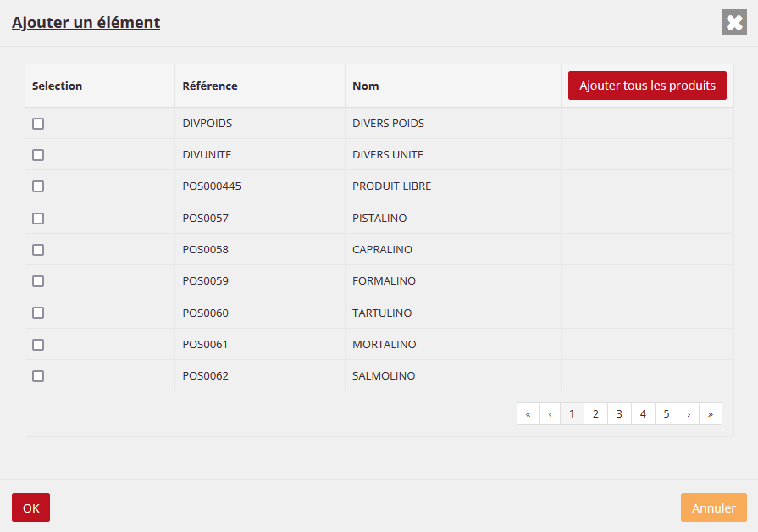Check the DIVERS POIDS product checkbox
This screenshot has width=758, height=532.
click(38, 124)
